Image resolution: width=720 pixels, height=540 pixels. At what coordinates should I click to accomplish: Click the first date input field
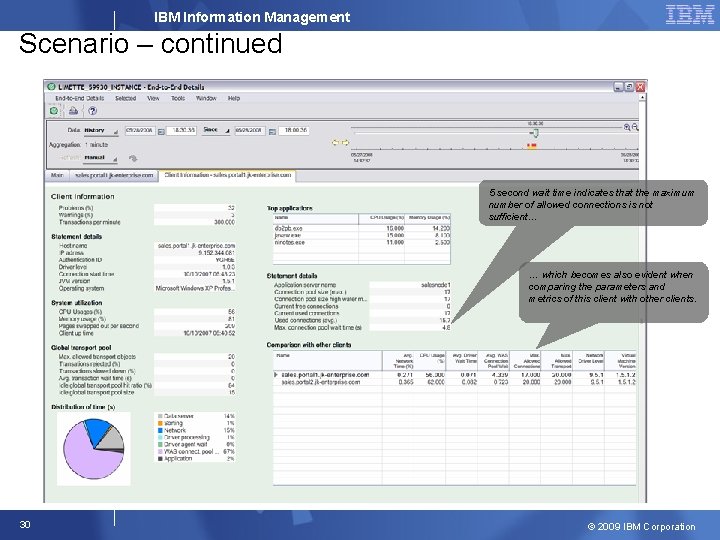pos(140,131)
